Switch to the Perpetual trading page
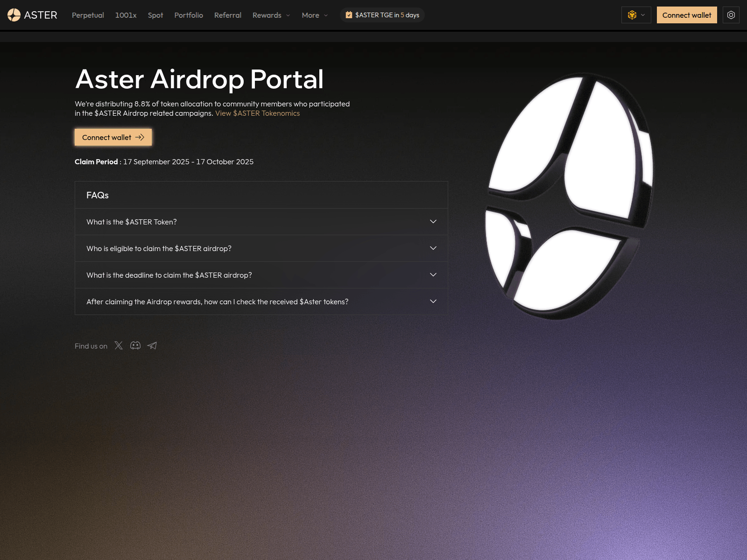Viewport: 747px width, 560px height. pos(87,15)
